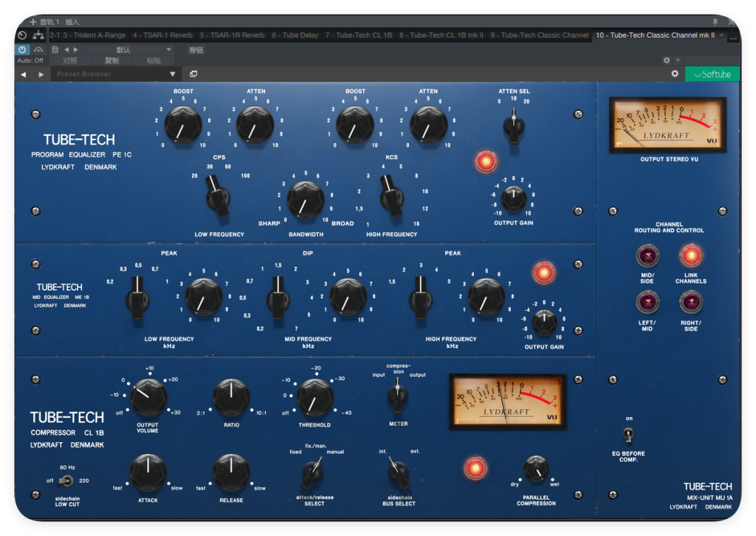Click the 粘贴 paste button
756x536 pixels.
(154, 61)
